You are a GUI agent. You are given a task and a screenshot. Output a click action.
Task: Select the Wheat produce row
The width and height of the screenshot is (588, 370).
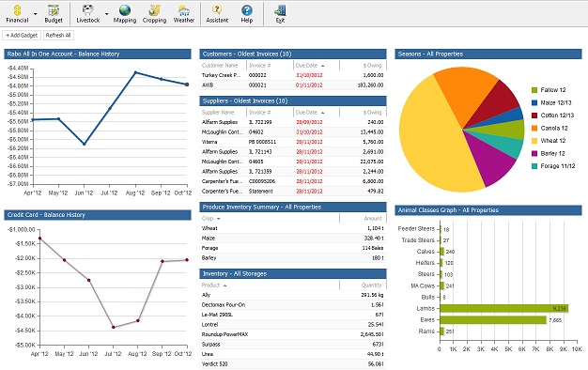tap(293, 228)
